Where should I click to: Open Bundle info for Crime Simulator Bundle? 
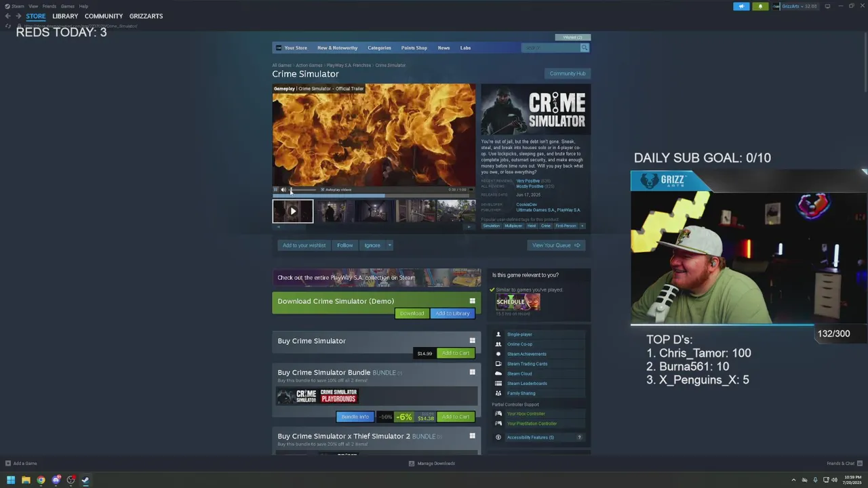point(355,417)
